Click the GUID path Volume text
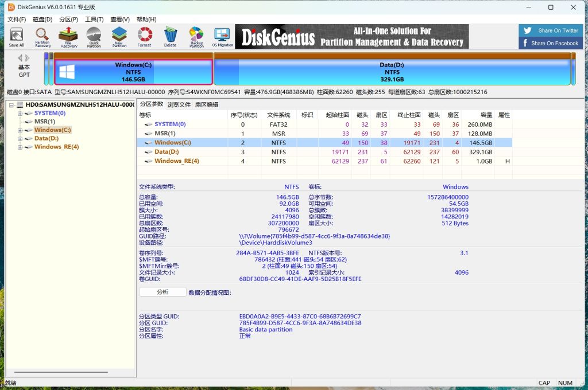Image resolution: width=588 pixels, height=390 pixels. (x=314, y=236)
